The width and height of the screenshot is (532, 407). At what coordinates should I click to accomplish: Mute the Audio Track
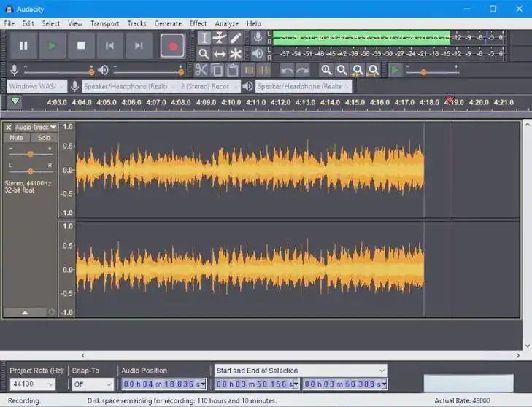pos(16,138)
